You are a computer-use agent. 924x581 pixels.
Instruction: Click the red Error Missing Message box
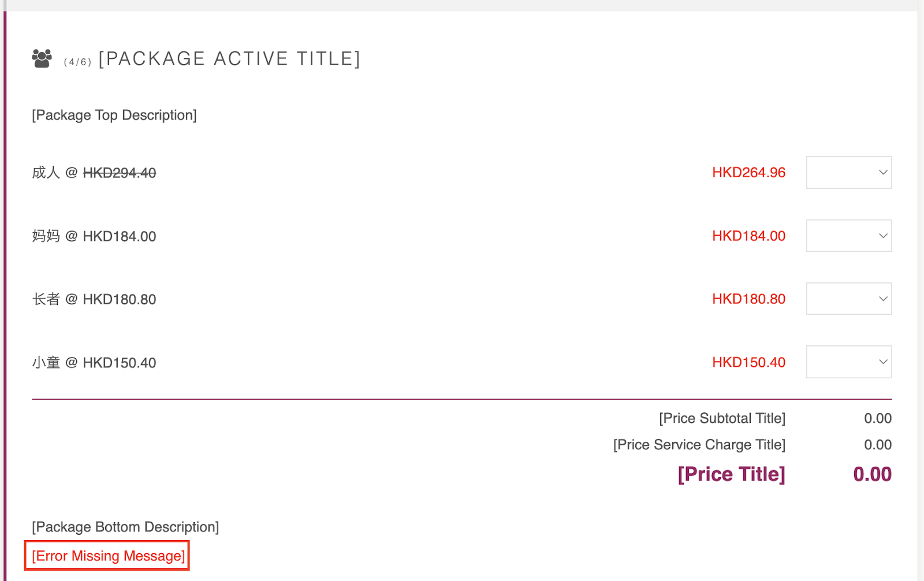[x=107, y=556]
